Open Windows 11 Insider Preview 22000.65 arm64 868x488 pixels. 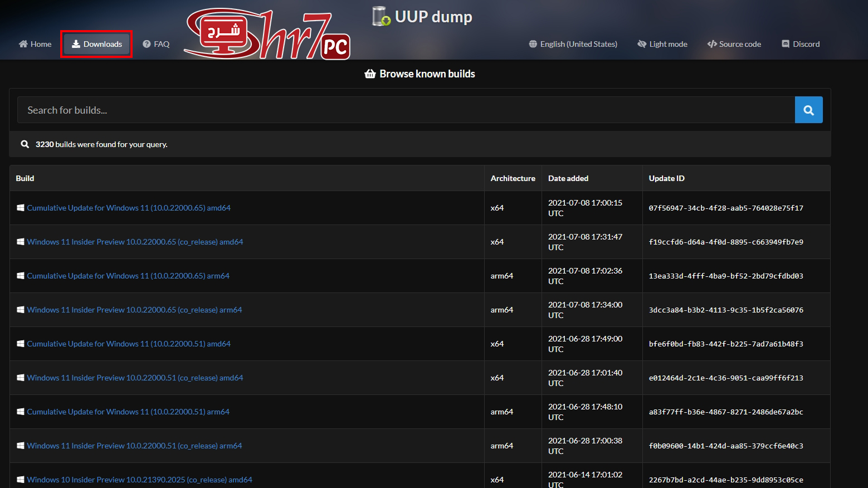pos(134,310)
